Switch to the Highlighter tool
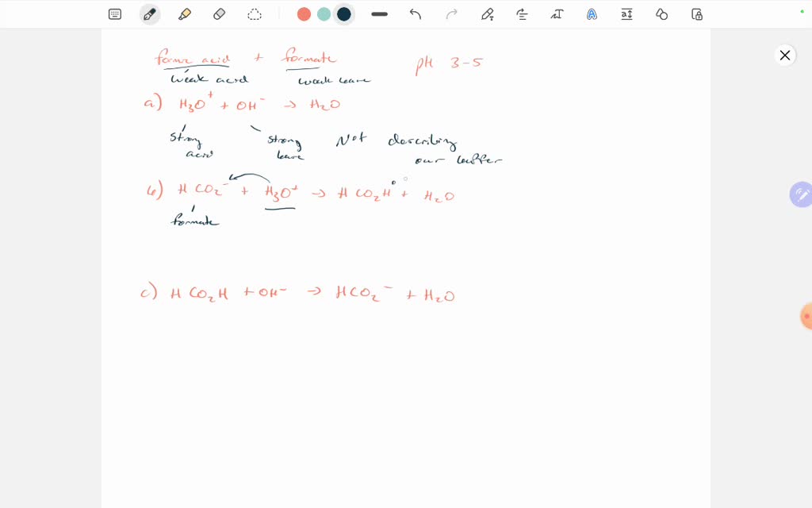Screen dimensions: 812x508 pyautogui.click(x=185, y=13)
